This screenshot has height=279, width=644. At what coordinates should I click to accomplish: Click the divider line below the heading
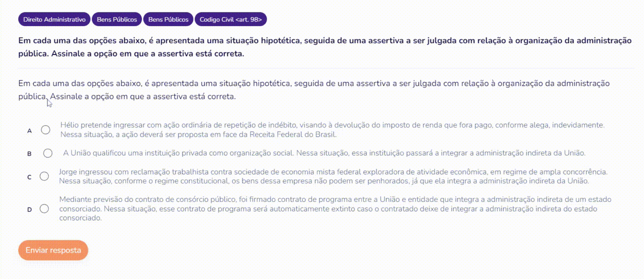[325, 69]
